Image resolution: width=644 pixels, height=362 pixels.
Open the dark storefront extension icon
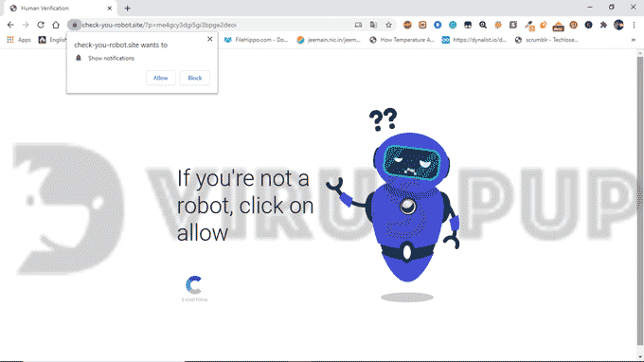pyautogui.click(x=468, y=25)
